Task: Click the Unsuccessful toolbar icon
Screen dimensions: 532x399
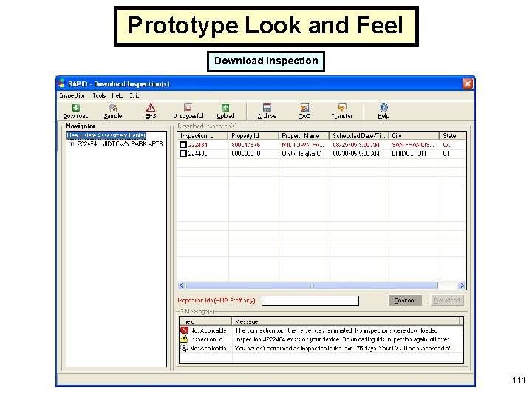Action: (x=188, y=108)
